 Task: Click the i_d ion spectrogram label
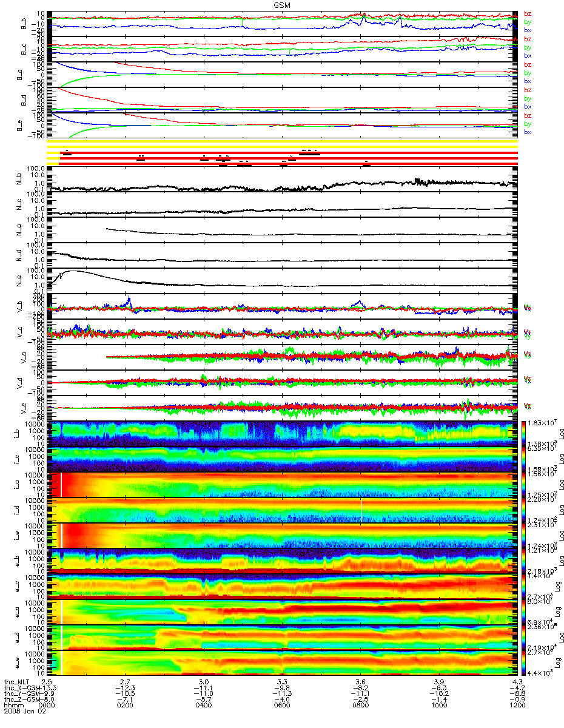pyautogui.click(x=16, y=510)
